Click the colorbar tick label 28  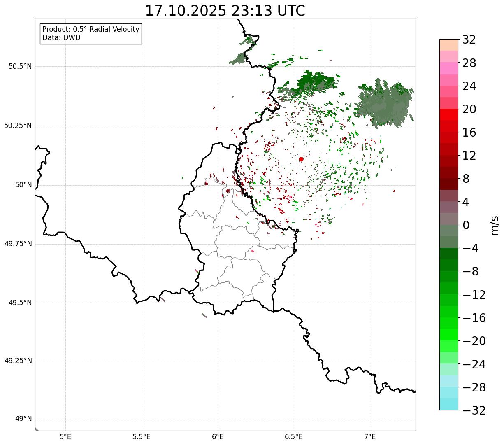(x=469, y=63)
